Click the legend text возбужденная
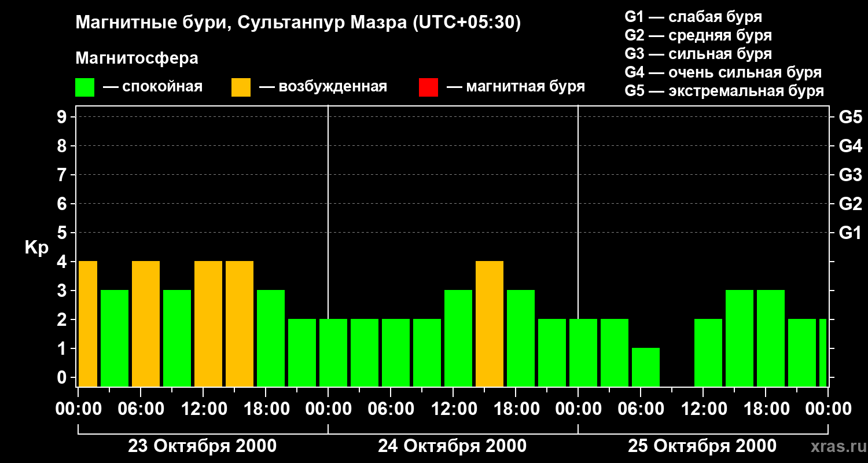The width and height of the screenshot is (868, 463). [x=333, y=87]
